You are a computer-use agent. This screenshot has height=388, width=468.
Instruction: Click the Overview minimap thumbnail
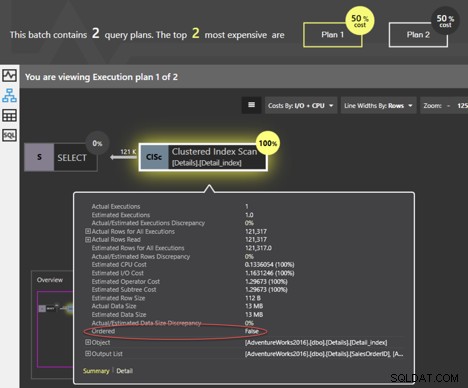coord(55,329)
